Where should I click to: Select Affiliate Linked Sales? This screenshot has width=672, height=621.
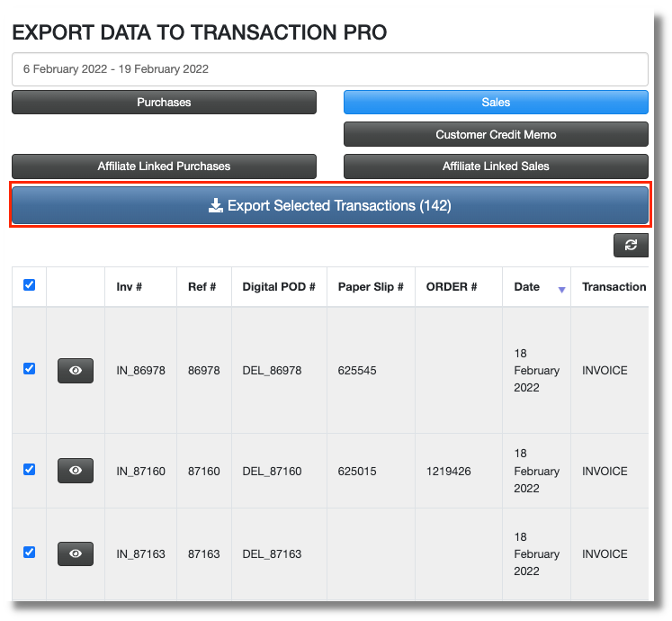pyautogui.click(x=496, y=166)
